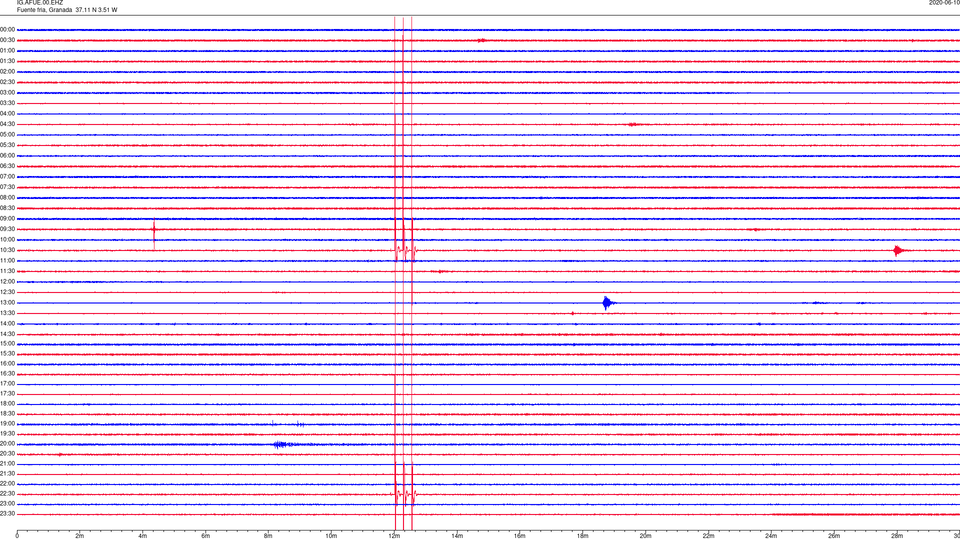Click the 23:00 trace label
960x540 pixels.
(x=8, y=504)
